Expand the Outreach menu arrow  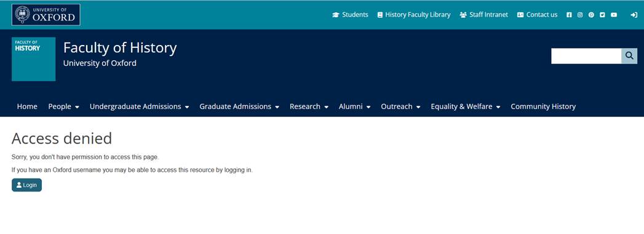418,107
